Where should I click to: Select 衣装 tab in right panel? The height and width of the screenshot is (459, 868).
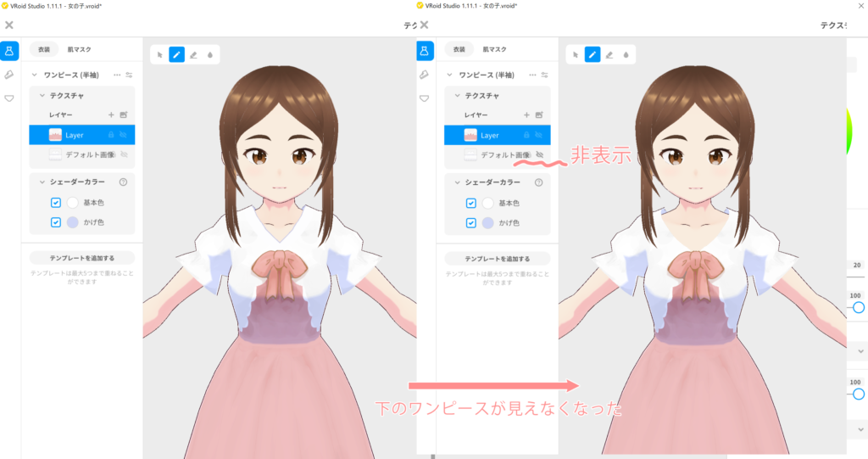click(459, 49)
